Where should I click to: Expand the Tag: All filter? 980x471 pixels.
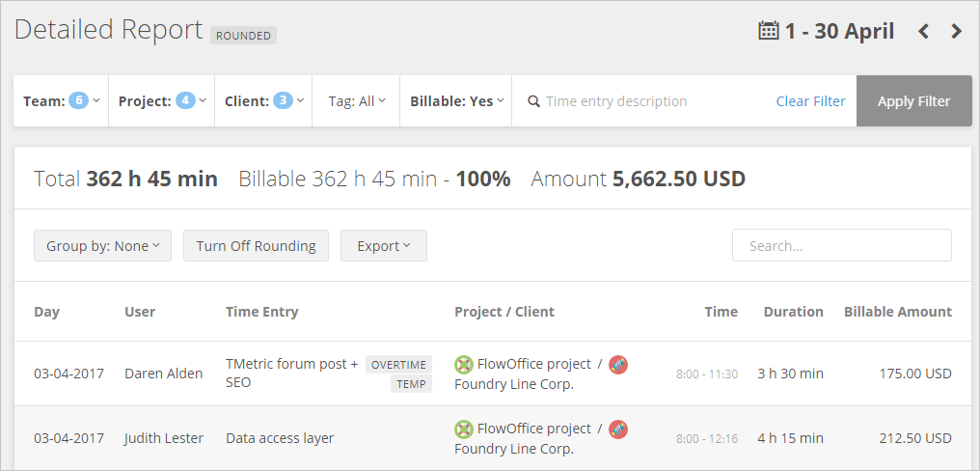point(356,101)
